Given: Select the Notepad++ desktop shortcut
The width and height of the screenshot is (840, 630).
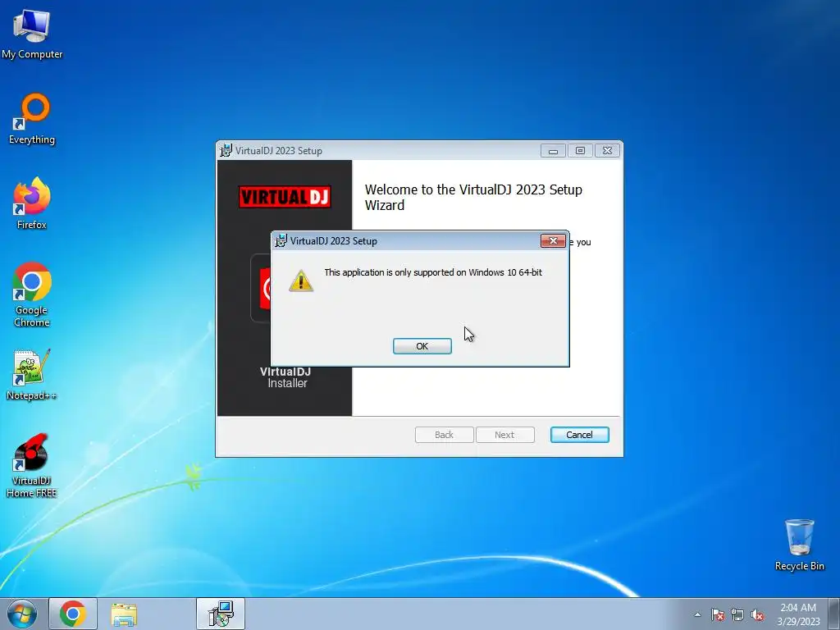Looking at the screenshot, I should (x=32, y=374).
